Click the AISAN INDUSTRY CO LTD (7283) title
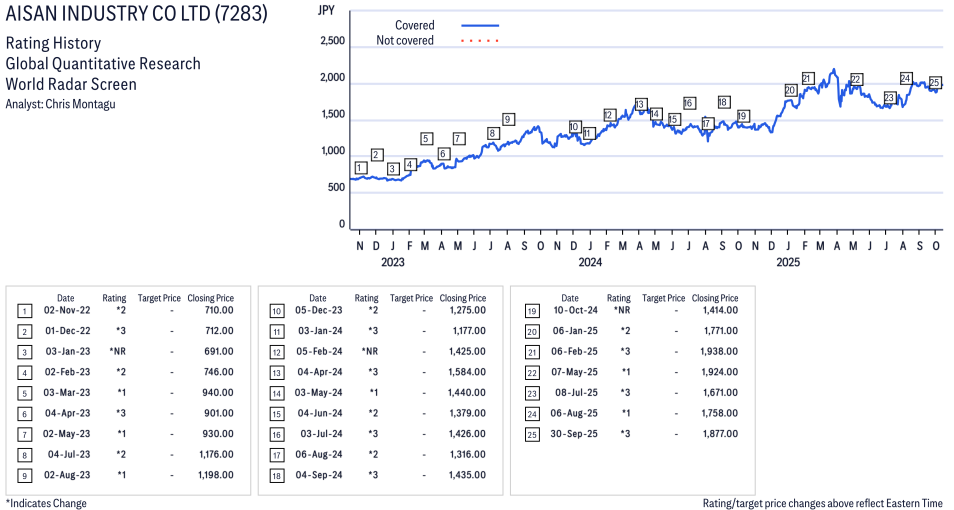The height and width of the screenshot is (510, 954). point(137,16)
